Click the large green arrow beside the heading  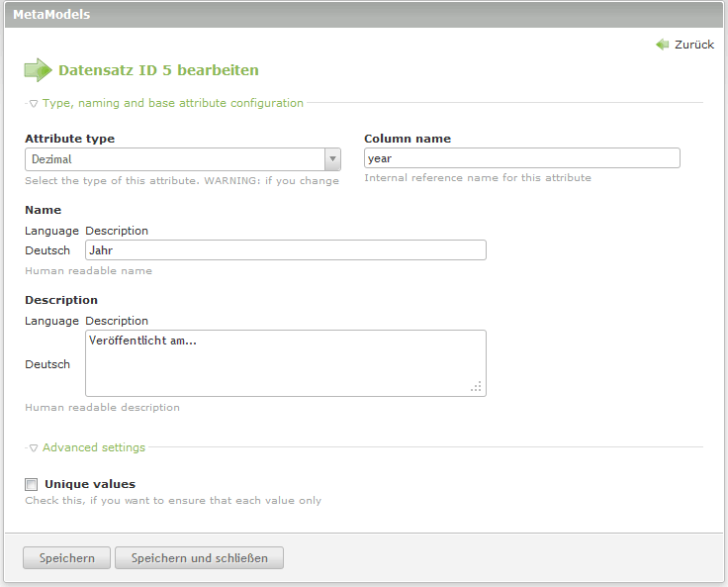click(38, 70)
